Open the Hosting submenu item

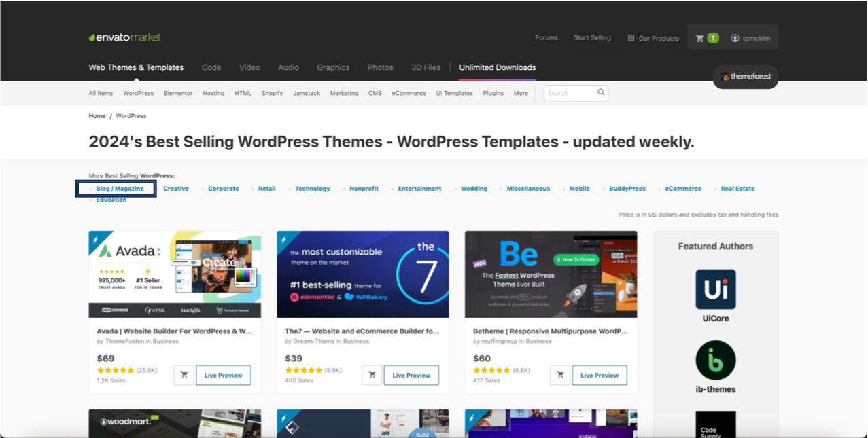coord(213,93)
